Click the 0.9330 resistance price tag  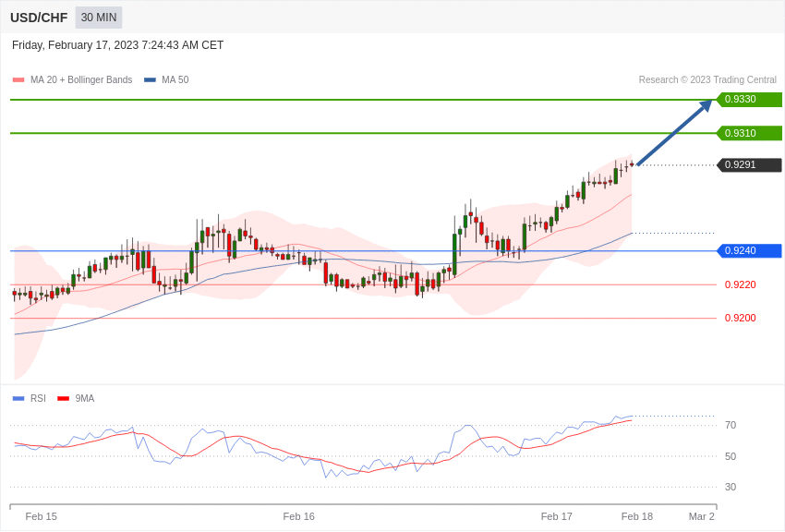coord(749,99)
